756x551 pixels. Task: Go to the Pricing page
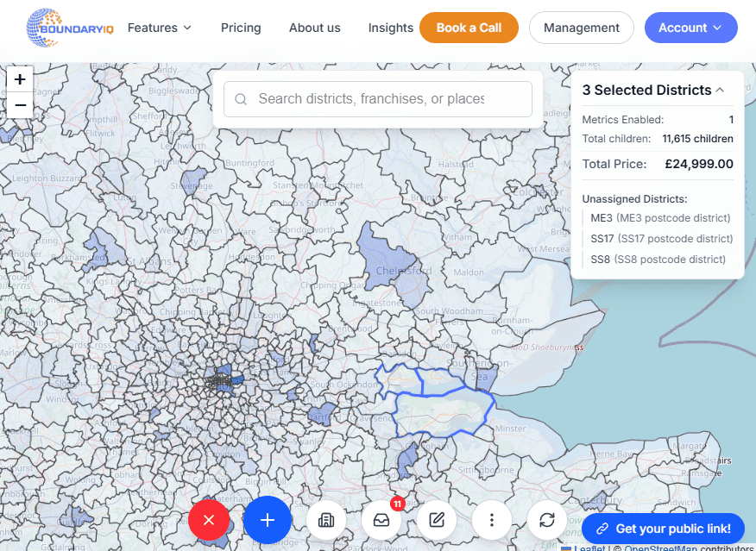click(240, 27)
